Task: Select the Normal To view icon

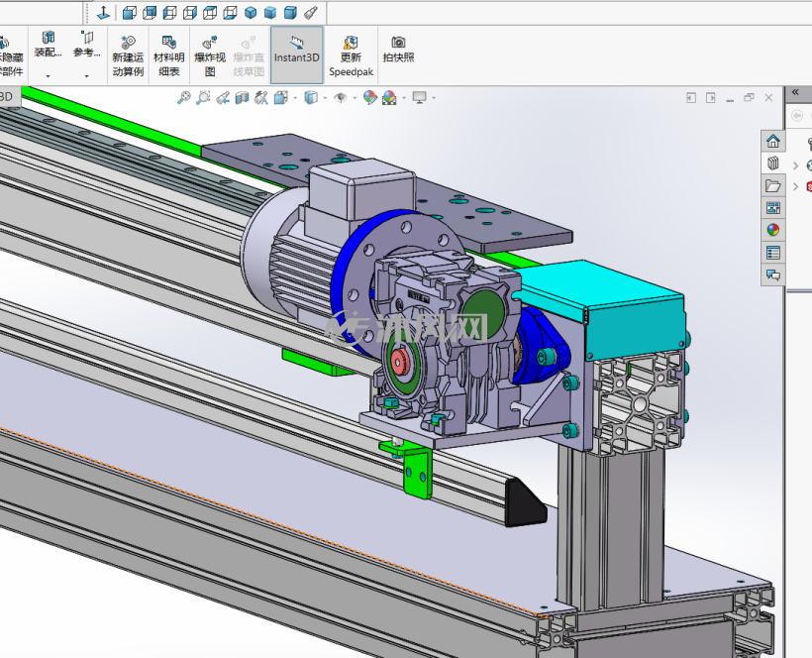Action: [103, 13]
